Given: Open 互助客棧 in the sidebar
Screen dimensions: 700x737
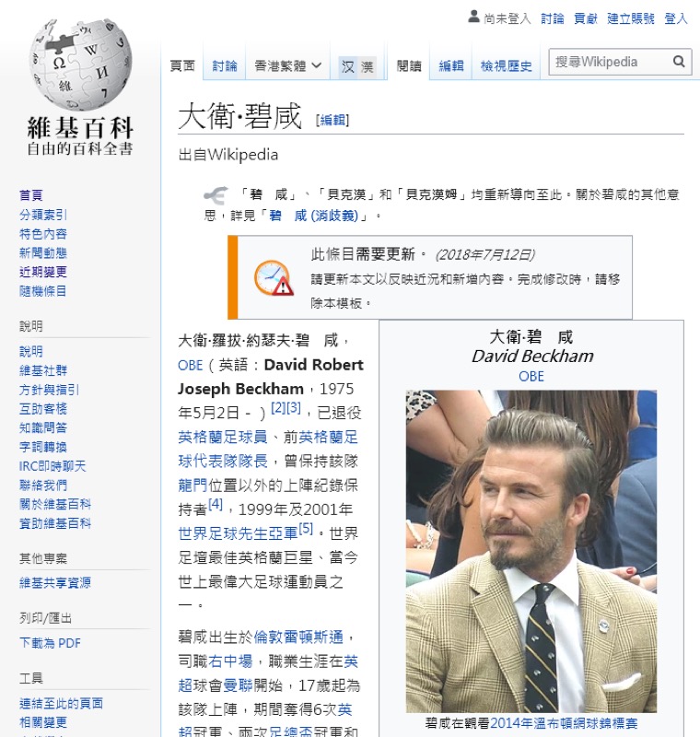Looking at the screenshot, I should [43, 409].
